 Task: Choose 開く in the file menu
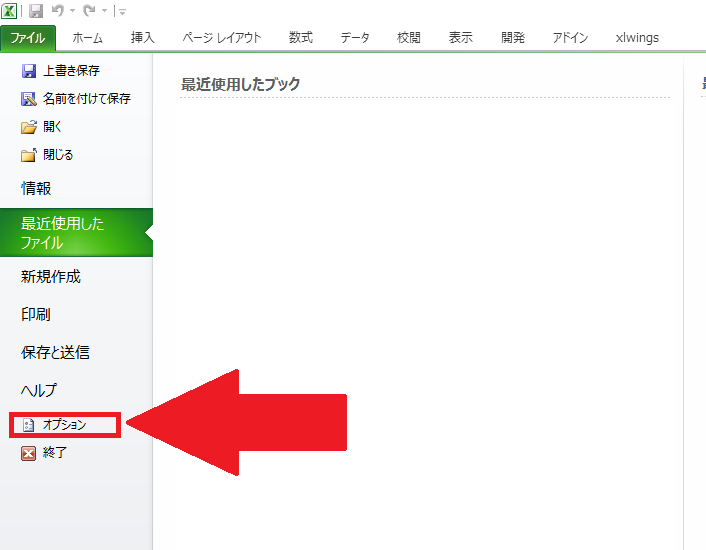click(x=52, y=127)
